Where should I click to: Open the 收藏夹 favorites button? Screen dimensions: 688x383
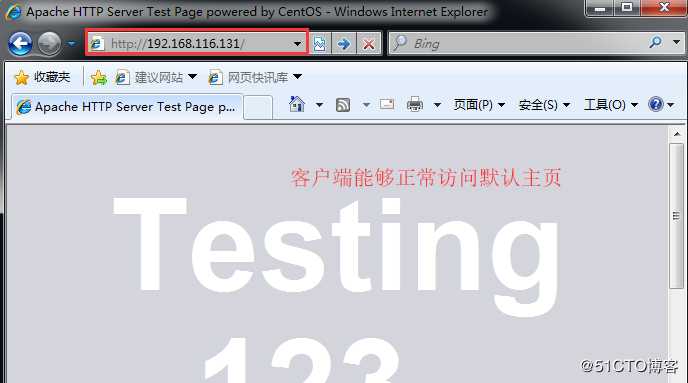42,78
